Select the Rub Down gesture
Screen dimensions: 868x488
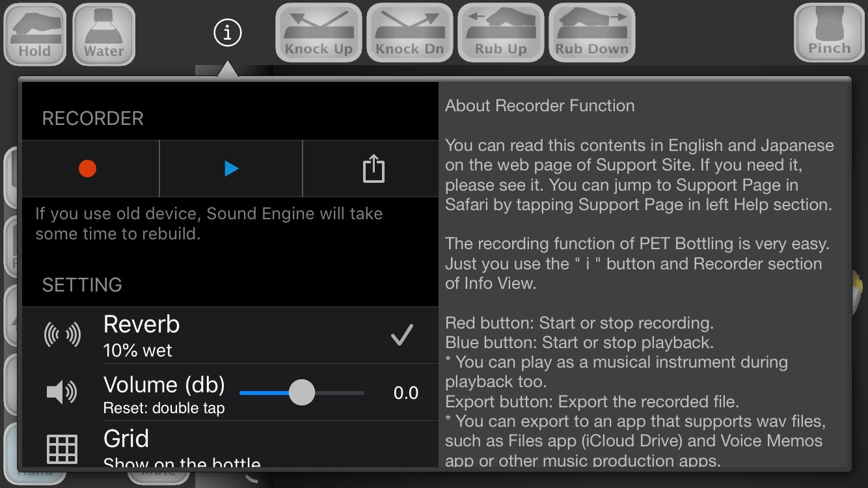[592, 33]
